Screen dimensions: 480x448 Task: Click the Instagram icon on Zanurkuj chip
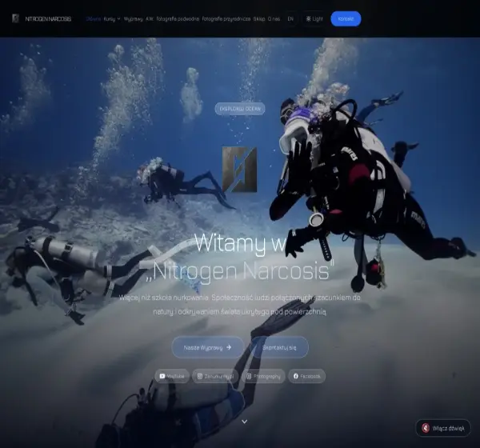[x=200, y=376]
